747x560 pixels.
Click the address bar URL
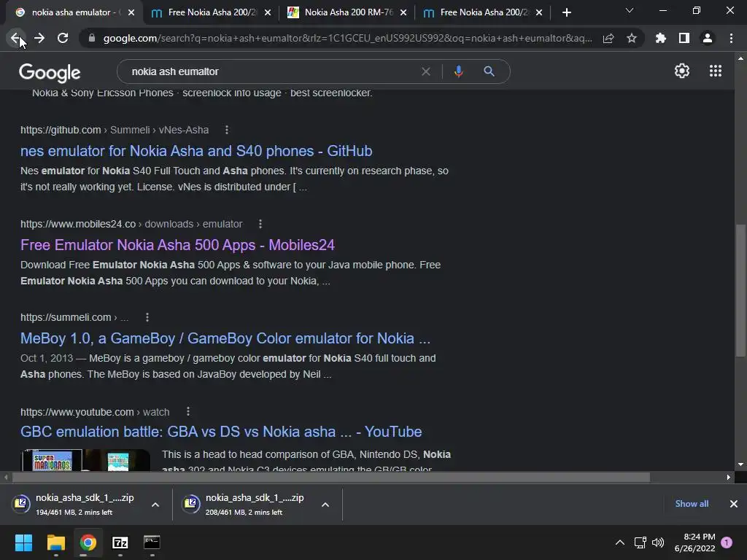point(348,38)
